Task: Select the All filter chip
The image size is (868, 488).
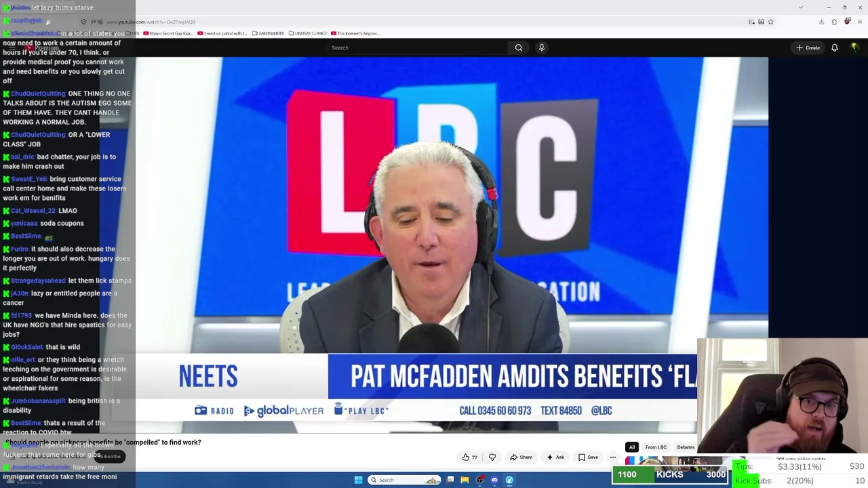Action: coord(631,447)
